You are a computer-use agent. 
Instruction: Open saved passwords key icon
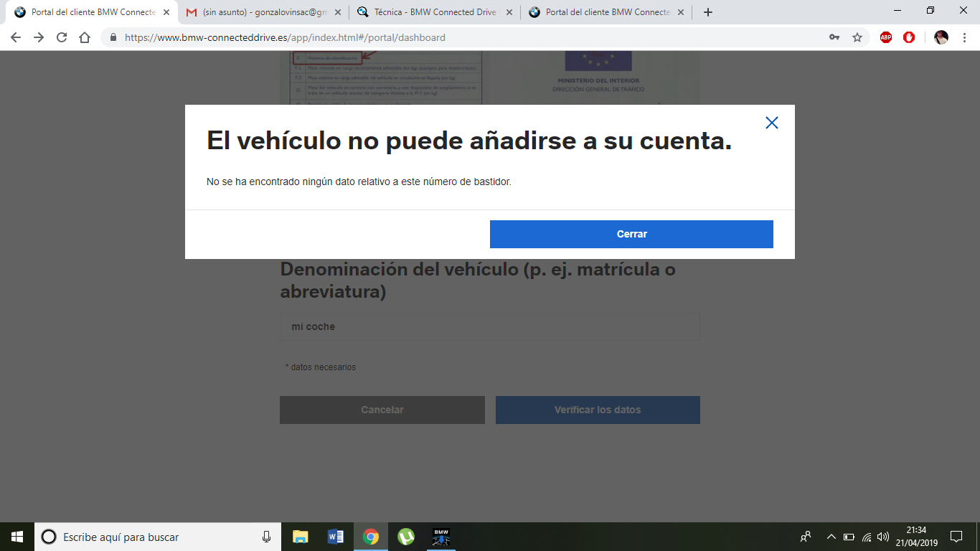(834, 37)
